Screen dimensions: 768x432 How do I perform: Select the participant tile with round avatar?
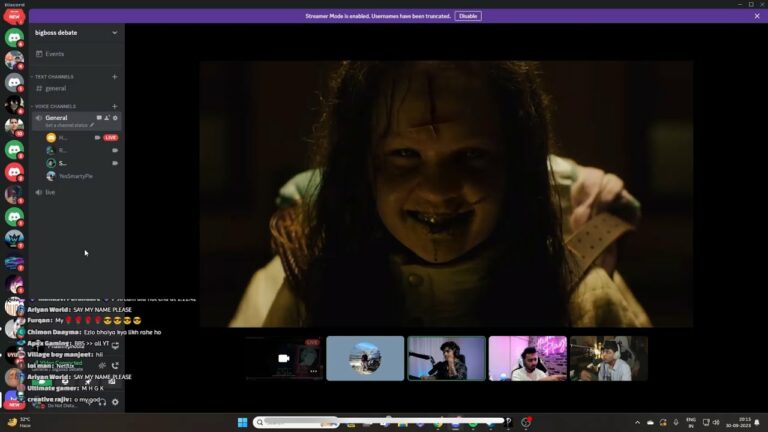365,359
